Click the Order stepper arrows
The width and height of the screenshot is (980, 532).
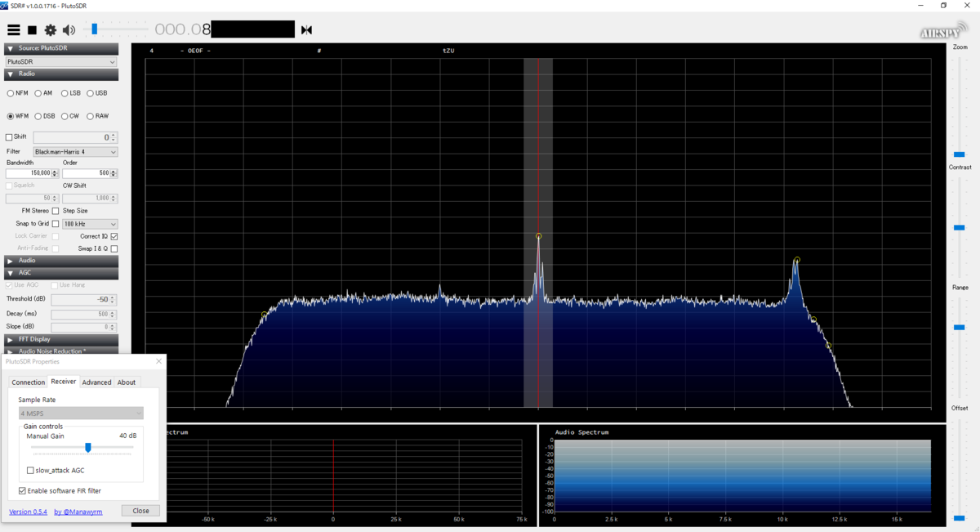(x=114, y=173)
